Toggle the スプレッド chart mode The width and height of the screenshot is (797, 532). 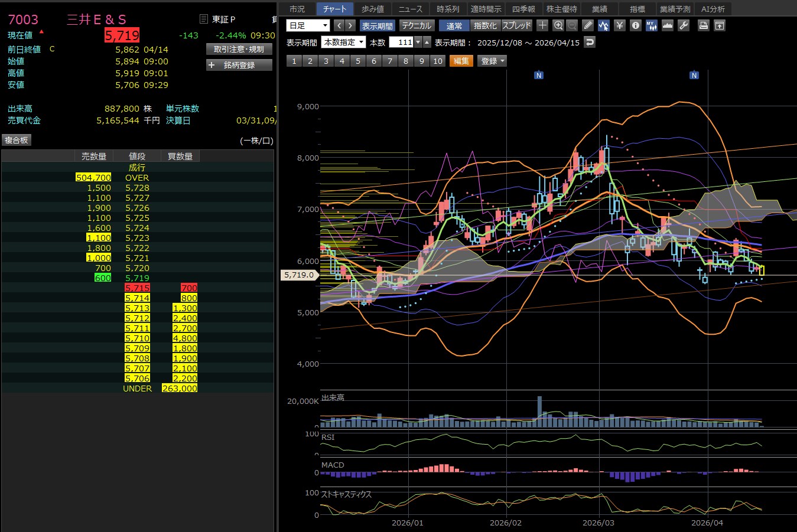click(517, 25)
